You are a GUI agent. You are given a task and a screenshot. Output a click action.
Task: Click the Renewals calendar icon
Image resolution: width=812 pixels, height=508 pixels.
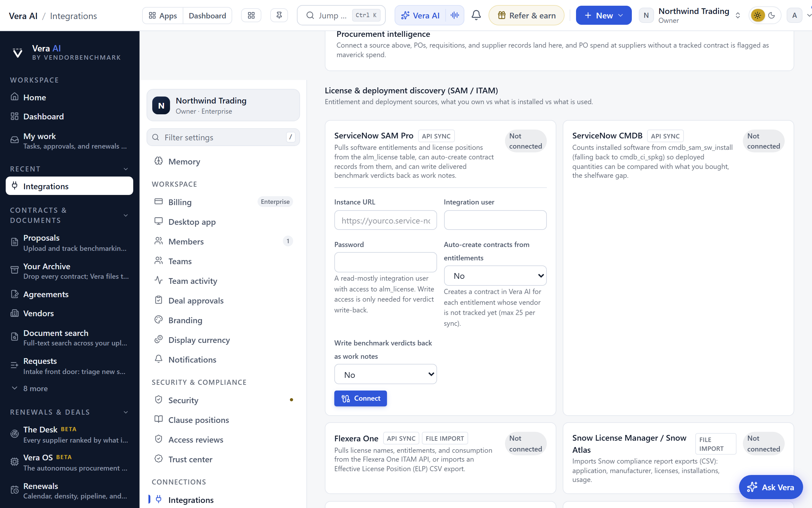pyautogui.click(x=14, y=490)
